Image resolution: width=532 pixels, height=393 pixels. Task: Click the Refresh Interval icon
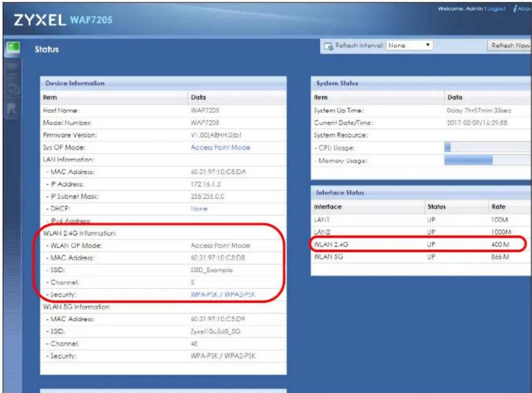point(329,46)
